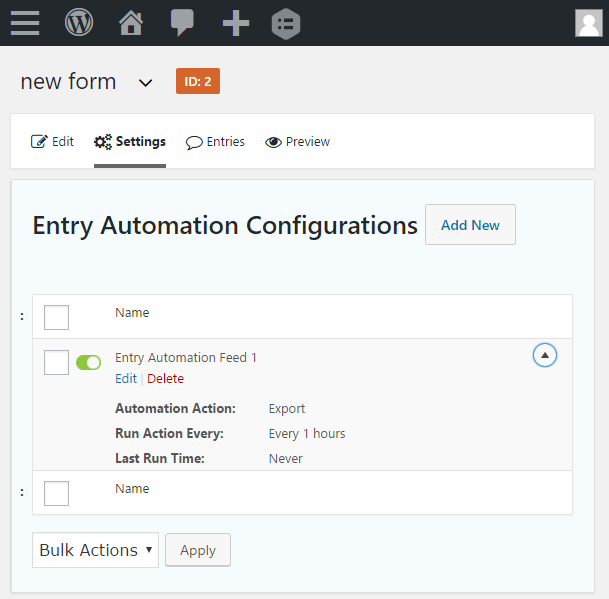Click the Apply button
This screenshot has height=599, width=609.
(198, 550)
